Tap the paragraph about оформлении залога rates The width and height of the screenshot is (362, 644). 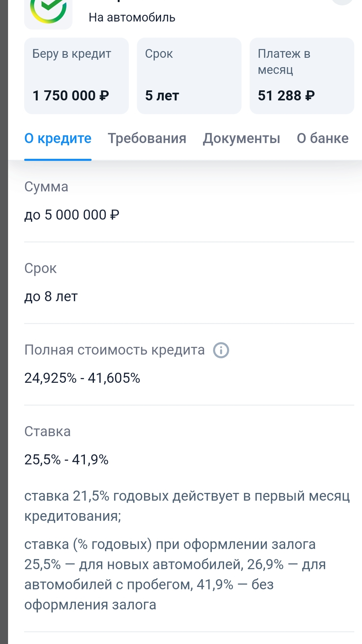174,574
